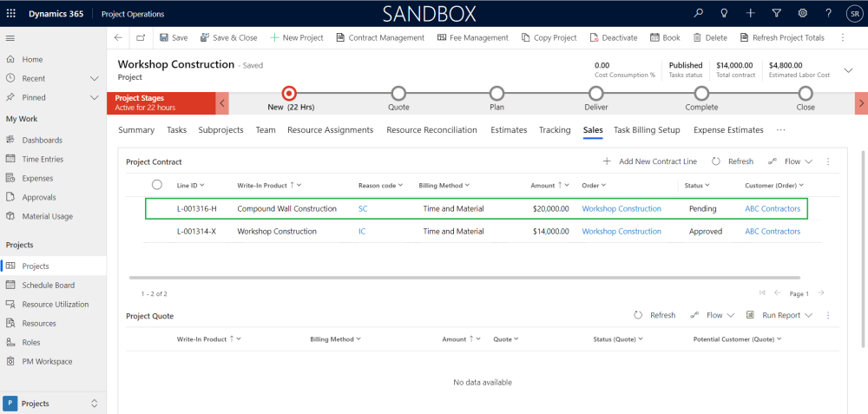Viewport: 868px width, 414px height.
Task: Open the settings gear icon
Action: tap(802, 13)
